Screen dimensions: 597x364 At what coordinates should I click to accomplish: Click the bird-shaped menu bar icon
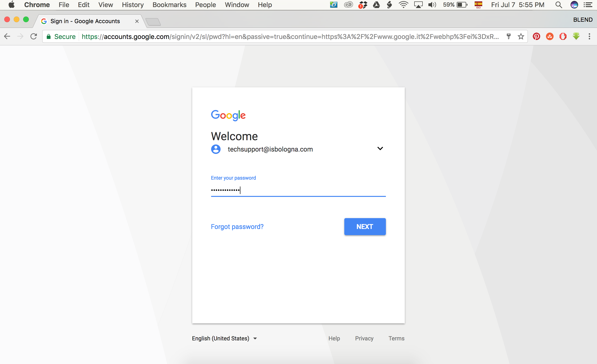tap(389, 5)
